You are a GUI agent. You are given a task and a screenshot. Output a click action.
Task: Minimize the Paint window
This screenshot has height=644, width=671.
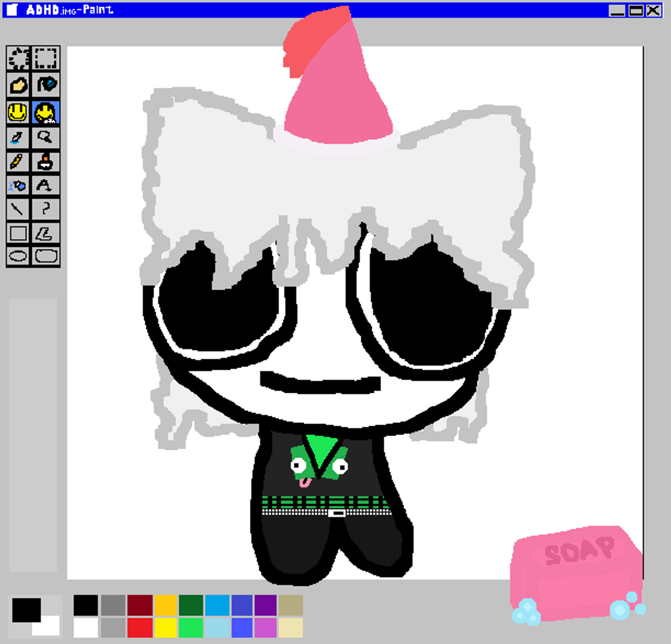[x=617, y=10]
